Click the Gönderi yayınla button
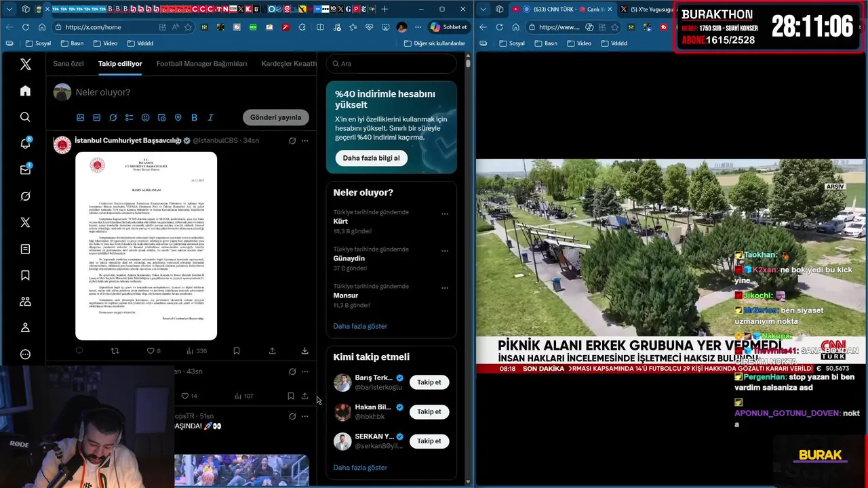Screen dimensions: 868x488 click(x=275, y=117)
